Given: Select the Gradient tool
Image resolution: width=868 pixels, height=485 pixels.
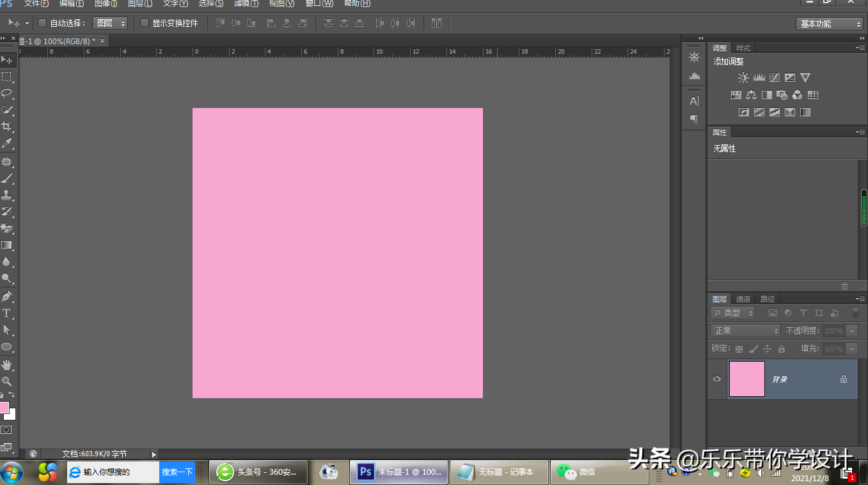Looking at the screenshot, I should coord(7,245).
